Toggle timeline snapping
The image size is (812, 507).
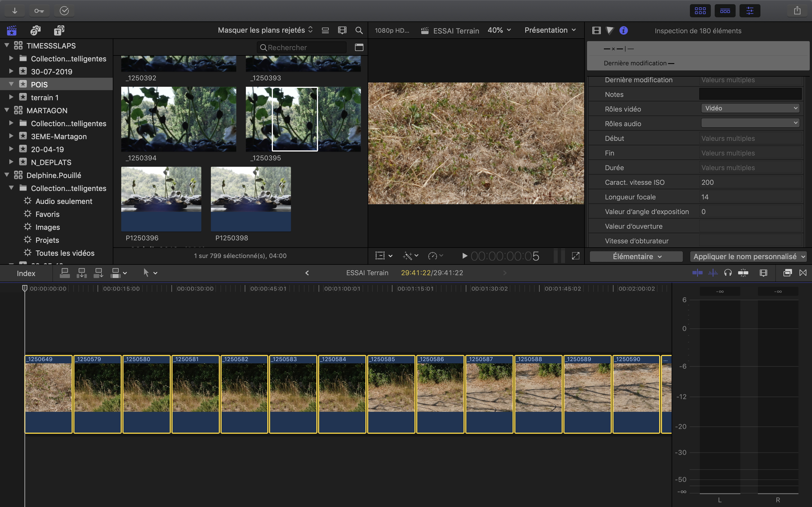tap(743, 273)
